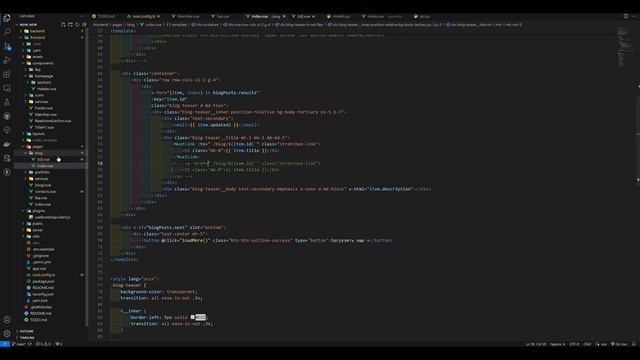Open TODO.md in Explorer tree
This screenshot has width=640, height=360.
click(x=38, y=320)
